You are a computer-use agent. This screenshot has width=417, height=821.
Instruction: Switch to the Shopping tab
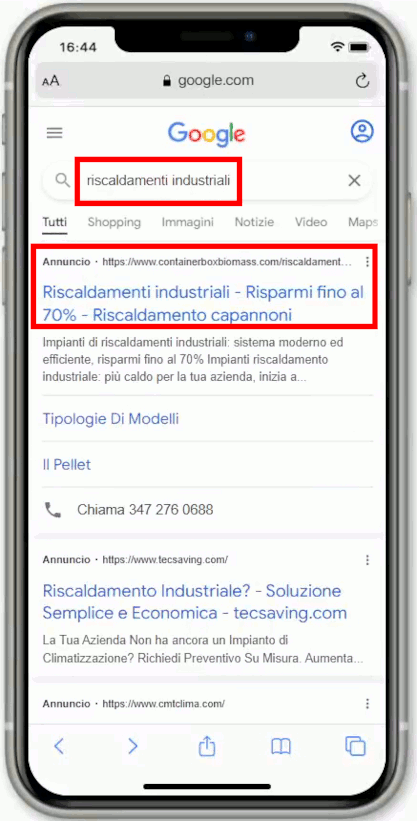pyautogui.click(x=114, y=222)
